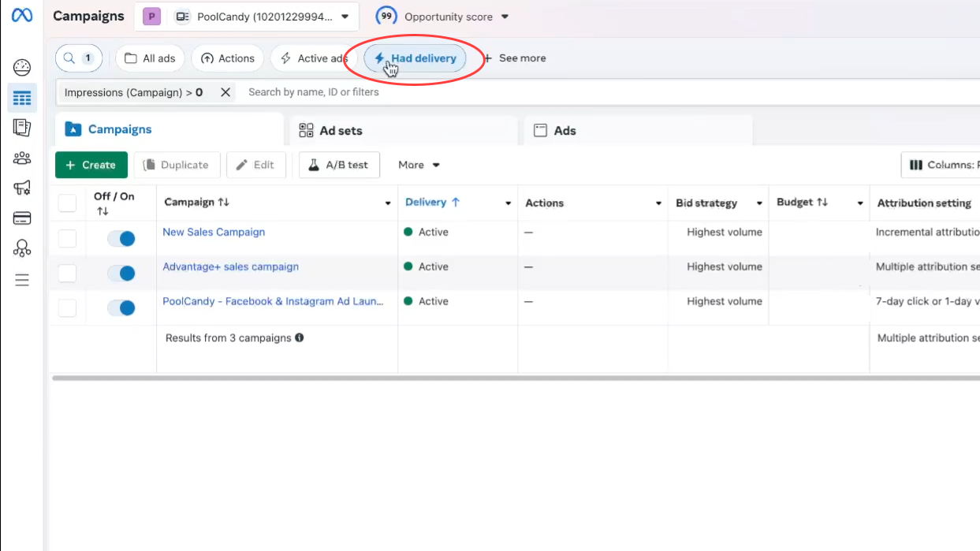
Task: Click the search magnifier filter chip
Action: (x=79, y=58)
